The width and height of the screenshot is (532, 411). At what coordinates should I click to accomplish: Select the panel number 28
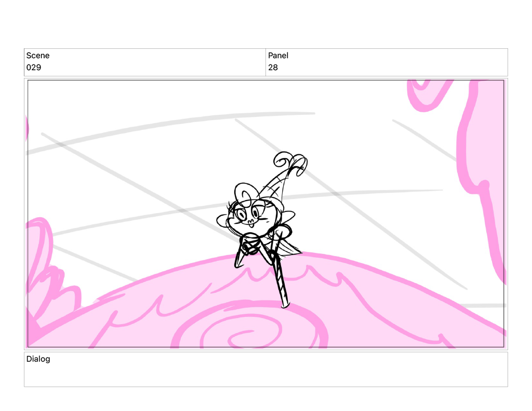pos(273,68)
